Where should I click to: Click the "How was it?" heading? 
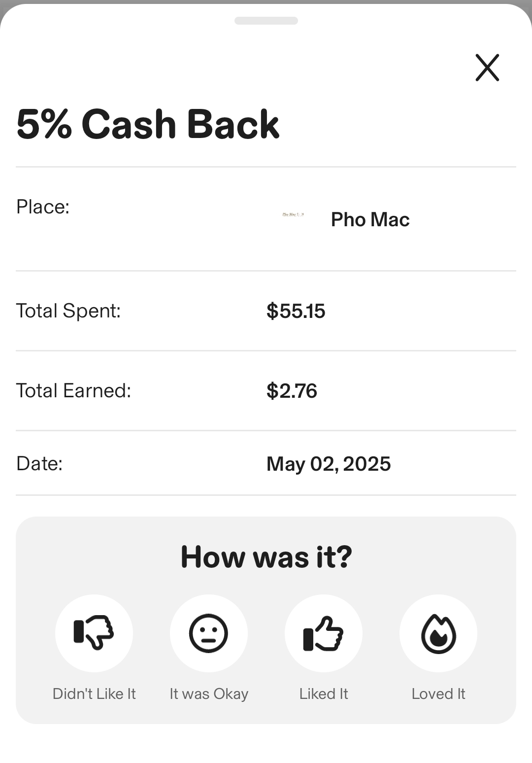[x=266, y=557]
